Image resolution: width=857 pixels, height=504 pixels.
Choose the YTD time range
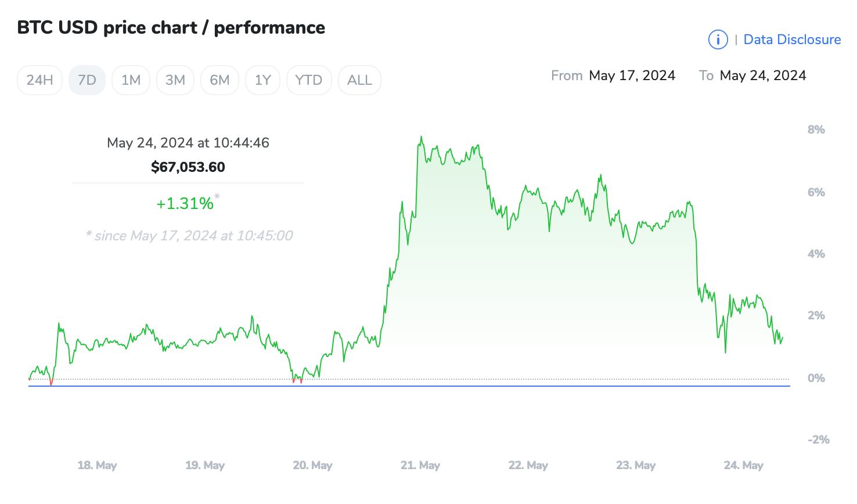(x=309, y=80)
